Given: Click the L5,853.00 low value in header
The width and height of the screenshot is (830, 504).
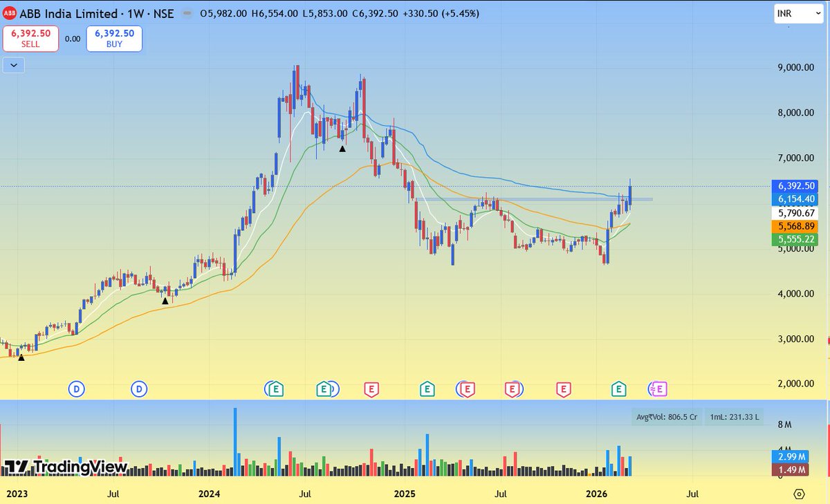Looking at the screenshot, I should 325,14.
